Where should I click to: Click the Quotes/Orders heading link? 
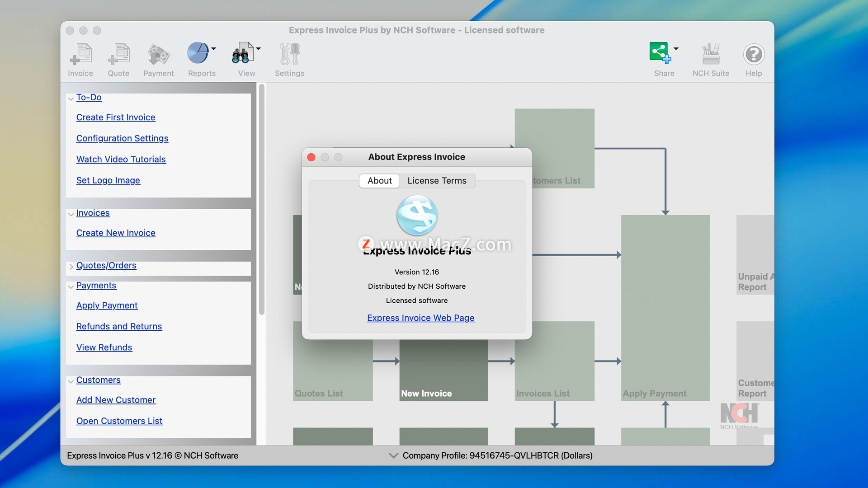106,265
